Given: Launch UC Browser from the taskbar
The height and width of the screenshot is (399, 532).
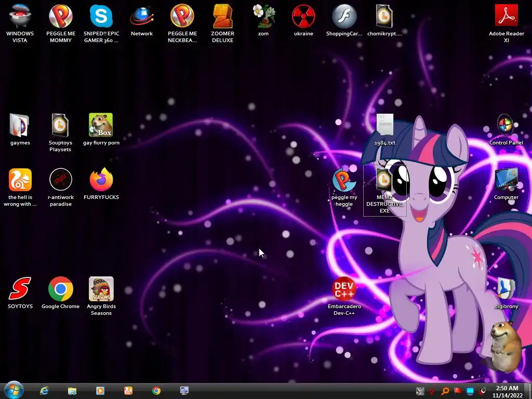Looking at the screenshot, I should point(128,391).
